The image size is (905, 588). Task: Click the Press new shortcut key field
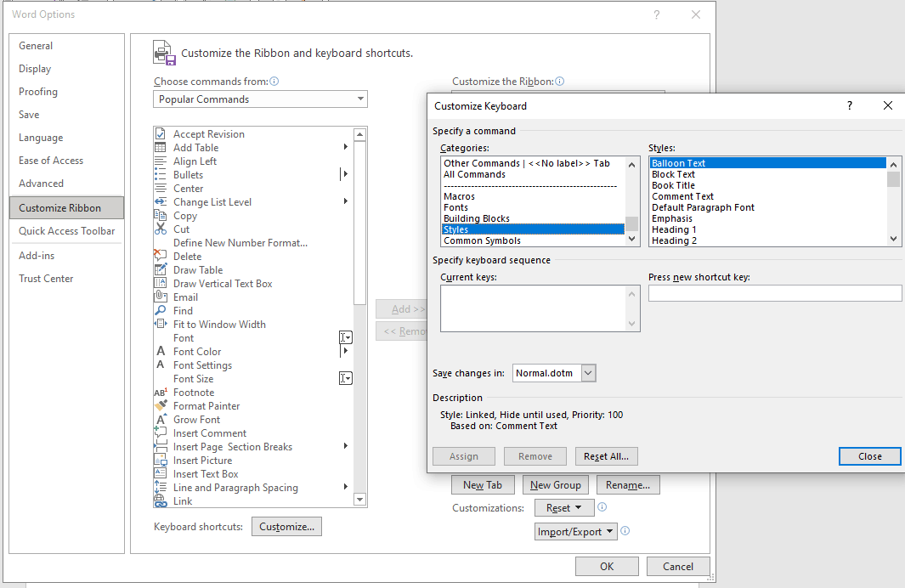click(x=774, y=293)
